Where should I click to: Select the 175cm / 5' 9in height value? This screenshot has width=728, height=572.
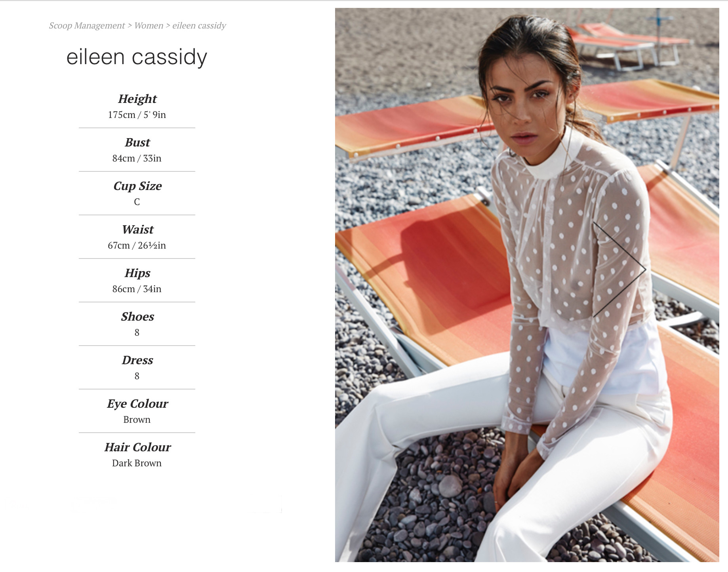tap(137, 115)
